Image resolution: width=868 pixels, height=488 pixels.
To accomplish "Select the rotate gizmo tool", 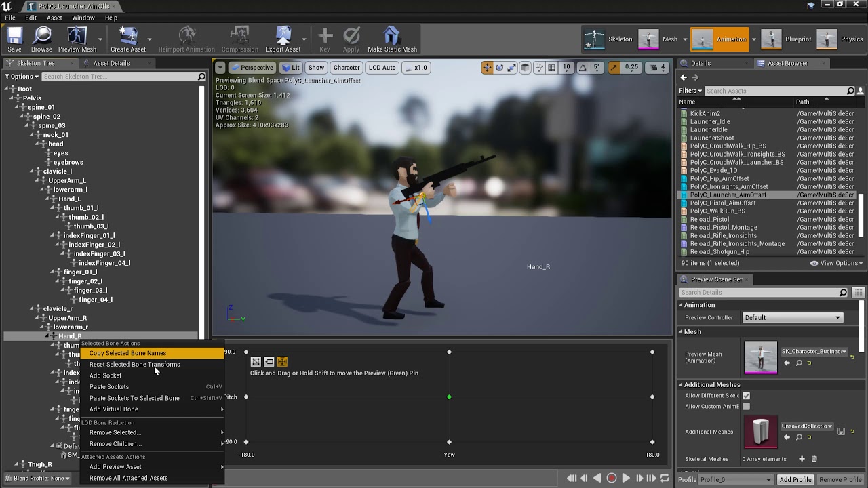I will (500, 67).
